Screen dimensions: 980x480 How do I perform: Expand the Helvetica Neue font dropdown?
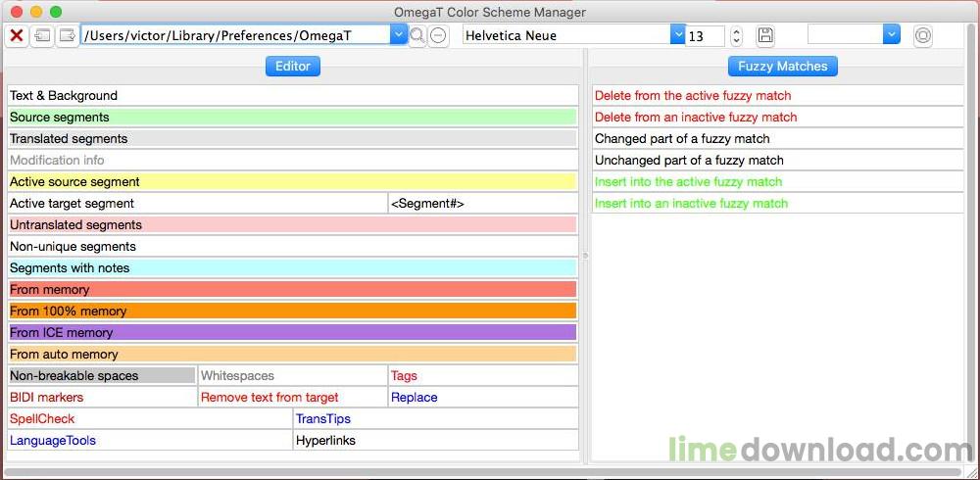tap(678, 35)
